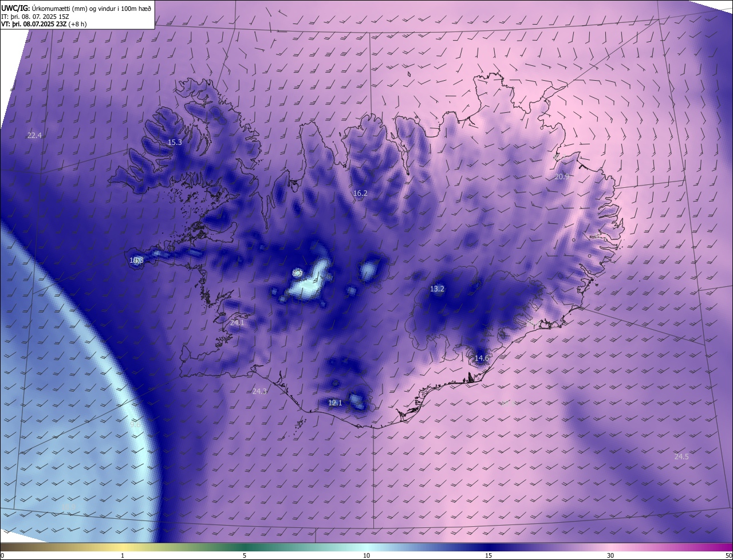Click the color scale tick label 5
The height and width of the screenshot is (560, 733).
coord(245,555)
